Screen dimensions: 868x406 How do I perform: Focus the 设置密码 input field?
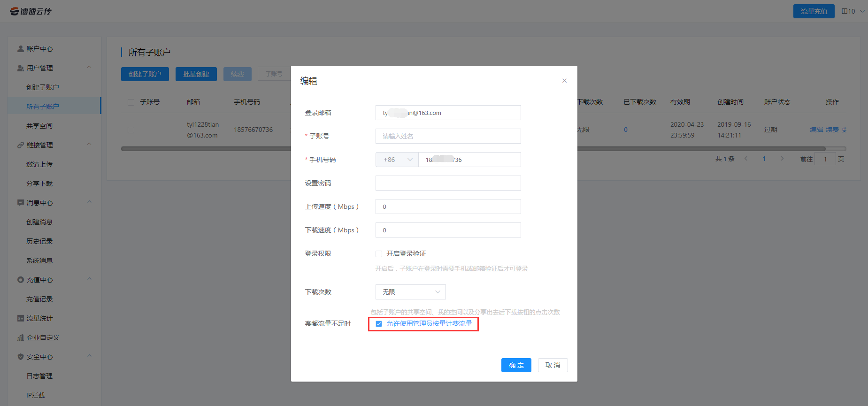click(x=448, y=183)
